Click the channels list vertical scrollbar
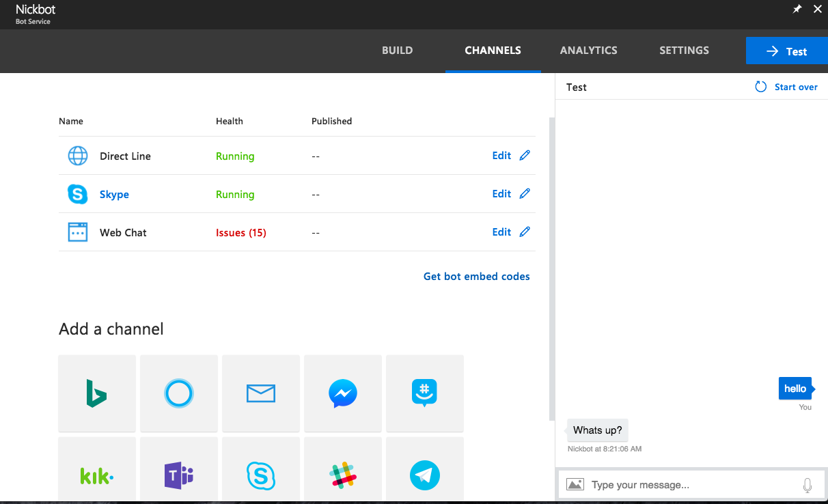Screen dimensions: 828x504 [552, 268]
